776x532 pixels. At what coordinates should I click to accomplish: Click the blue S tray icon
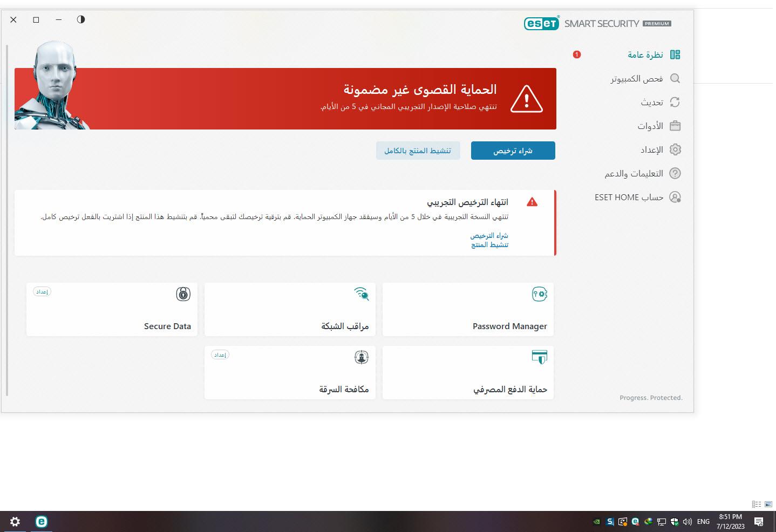[x=610, y=522]
